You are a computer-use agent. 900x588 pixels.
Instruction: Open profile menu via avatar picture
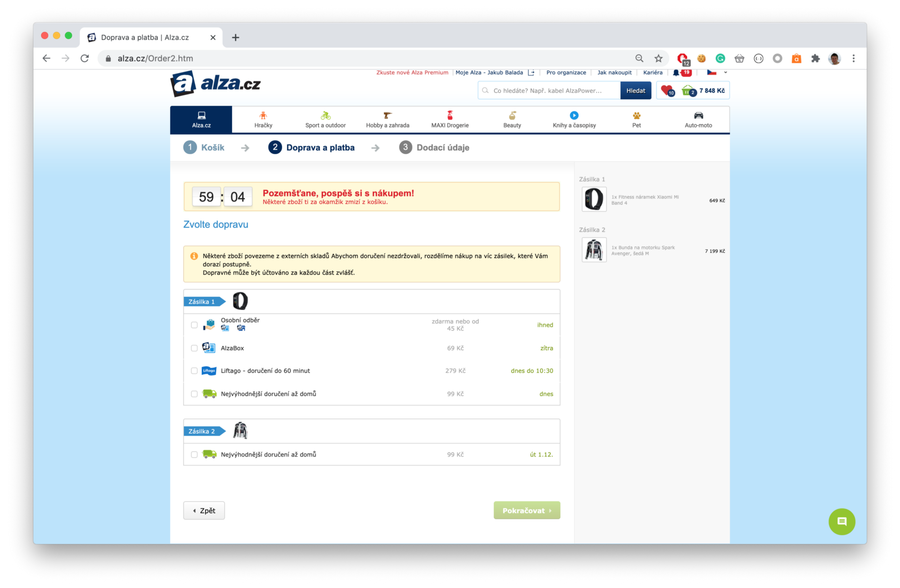click(x=834, y=58)
